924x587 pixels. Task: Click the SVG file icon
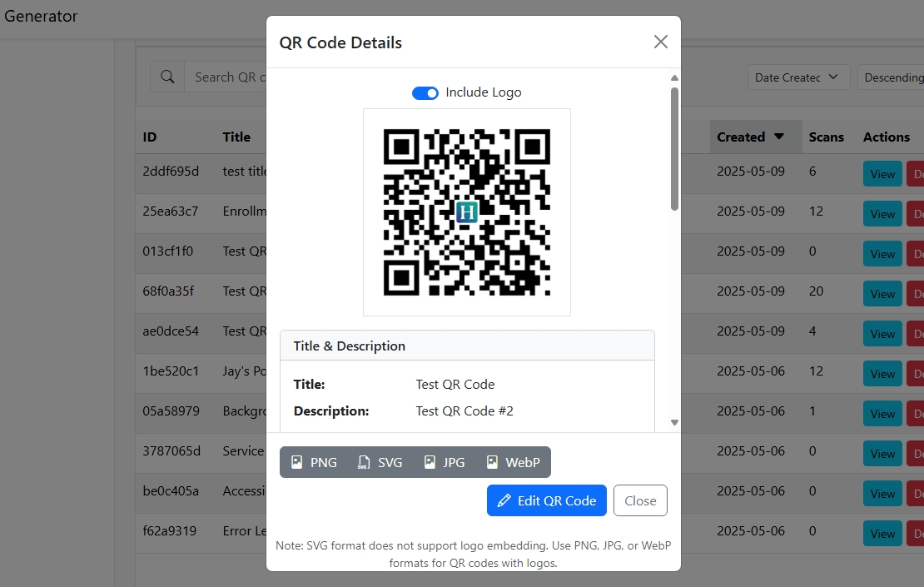[364, 463]
